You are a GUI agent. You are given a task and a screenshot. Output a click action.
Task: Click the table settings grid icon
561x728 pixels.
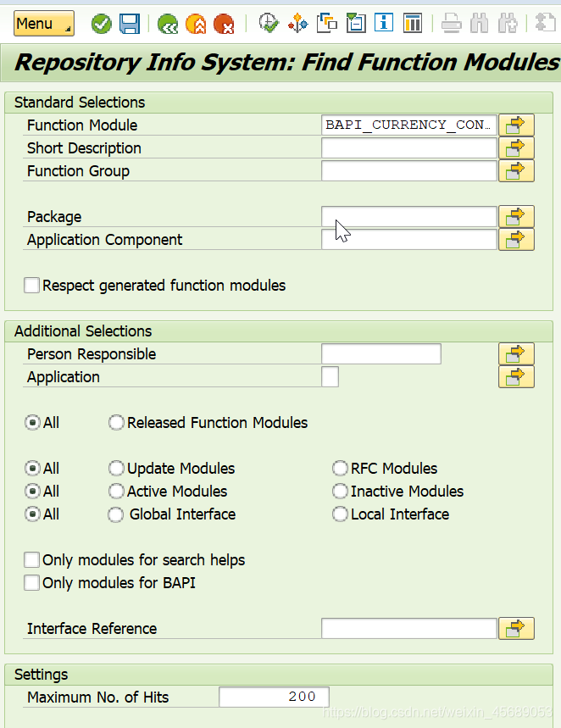tap(413, 23)
